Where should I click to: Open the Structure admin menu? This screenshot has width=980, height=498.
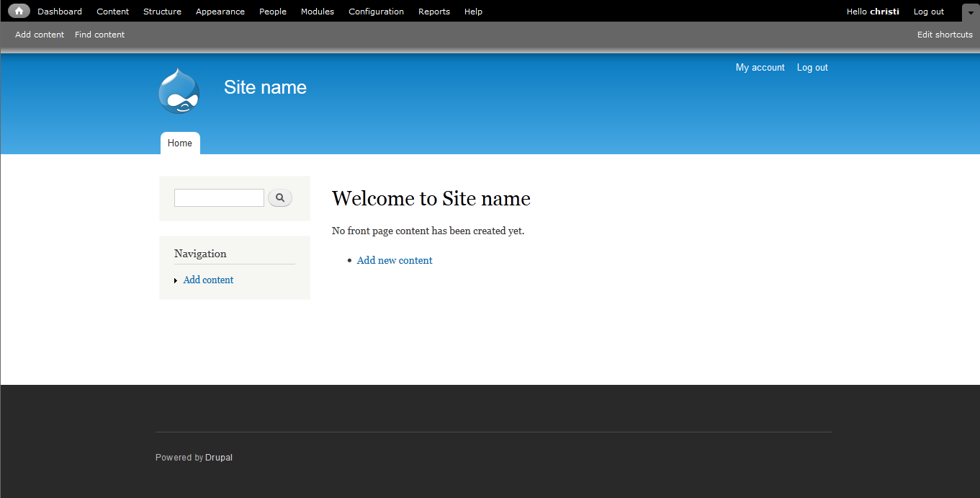[x=162, y=12]
